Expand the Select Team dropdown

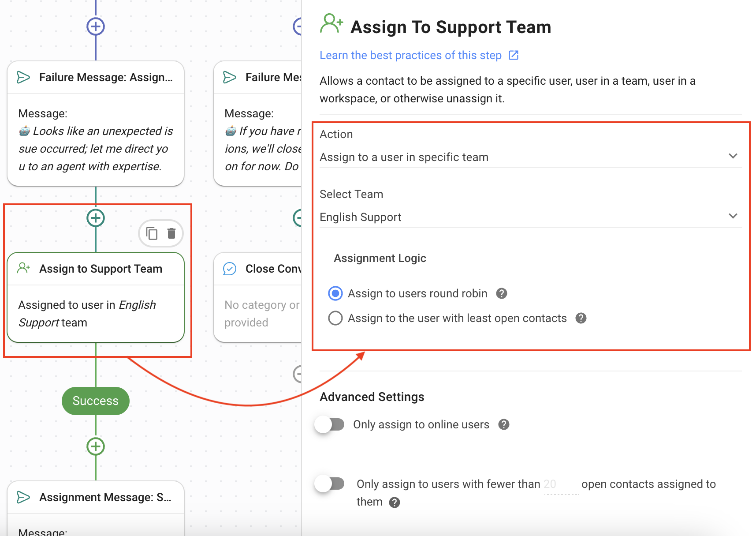[530, 217]
